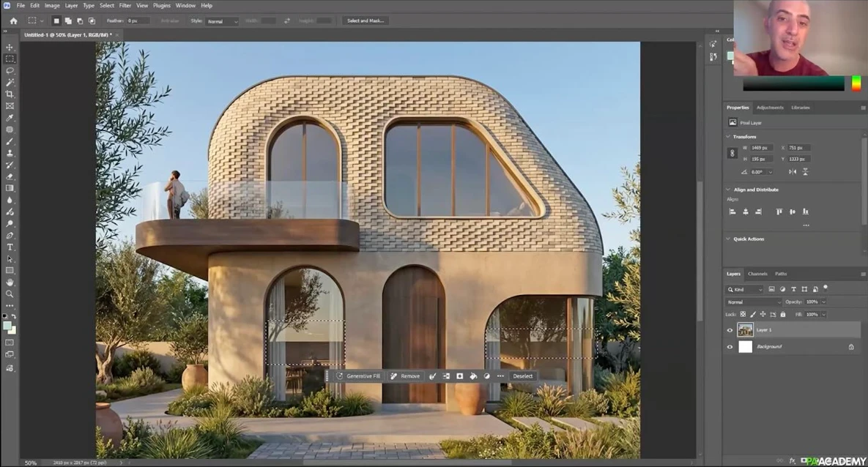This screenshot has width=868, height=467.
Task: Select the Lasso tool
Action: tap(10, 71)
